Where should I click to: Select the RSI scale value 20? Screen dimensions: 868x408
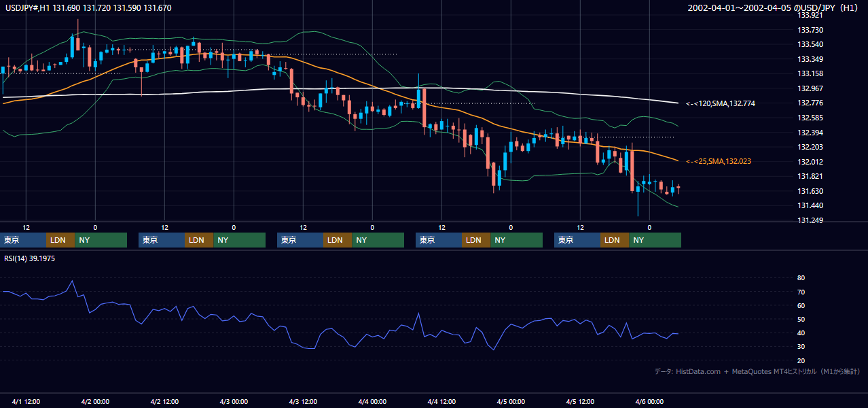point(801,360)
